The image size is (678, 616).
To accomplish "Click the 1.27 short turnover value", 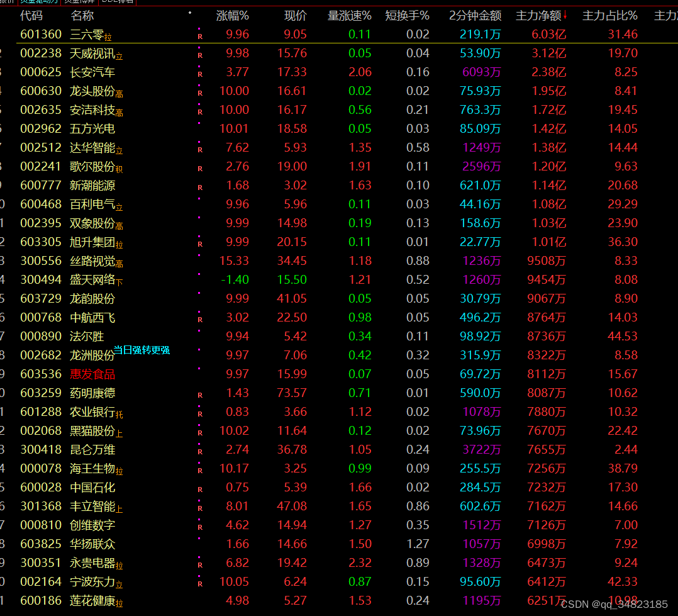I will 418,544.
